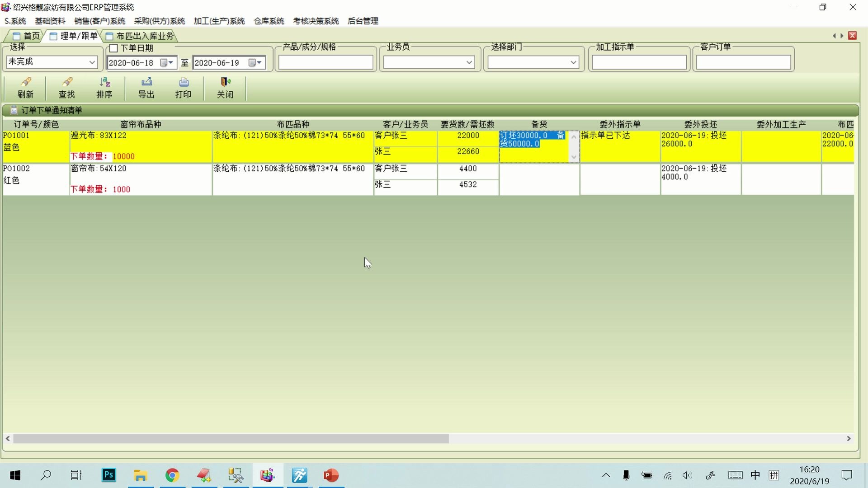This screenshot has height=488, width=868.
Task: Toggle the 下单日期 checkbox
Action: (114, 48)
